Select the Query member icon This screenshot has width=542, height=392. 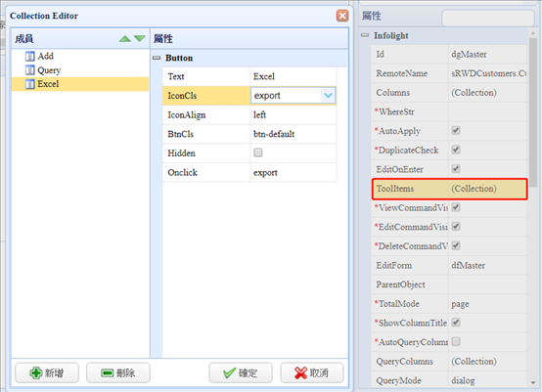point(30,70)
